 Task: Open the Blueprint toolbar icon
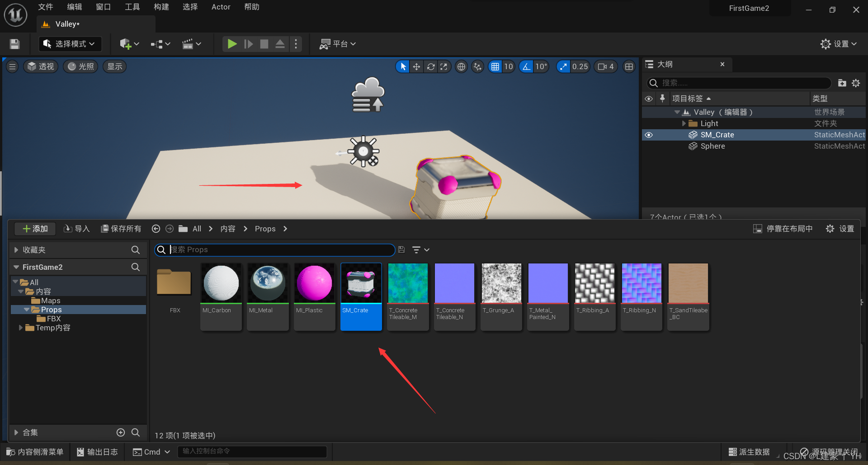click(156, 44)
